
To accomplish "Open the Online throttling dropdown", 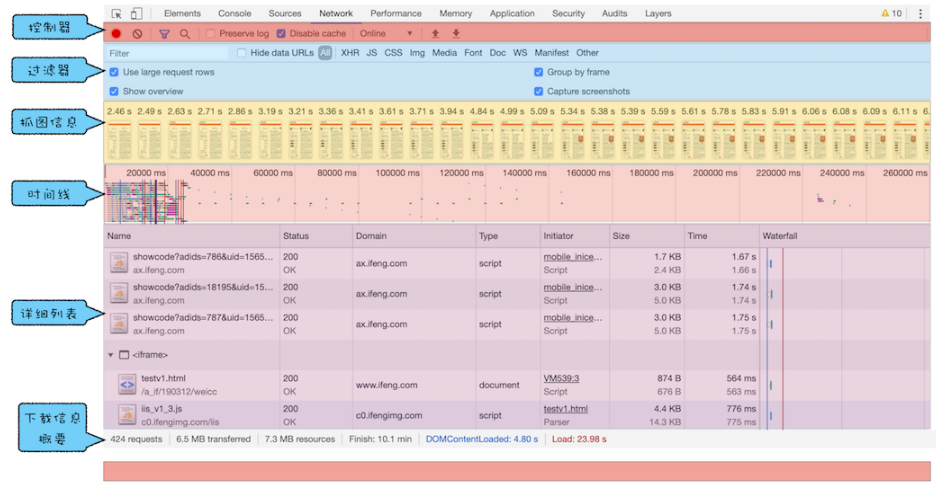I will (386, 34).
